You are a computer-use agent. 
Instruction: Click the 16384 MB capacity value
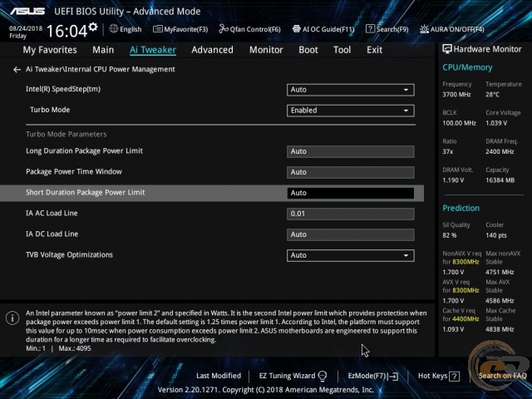[500, 180]
